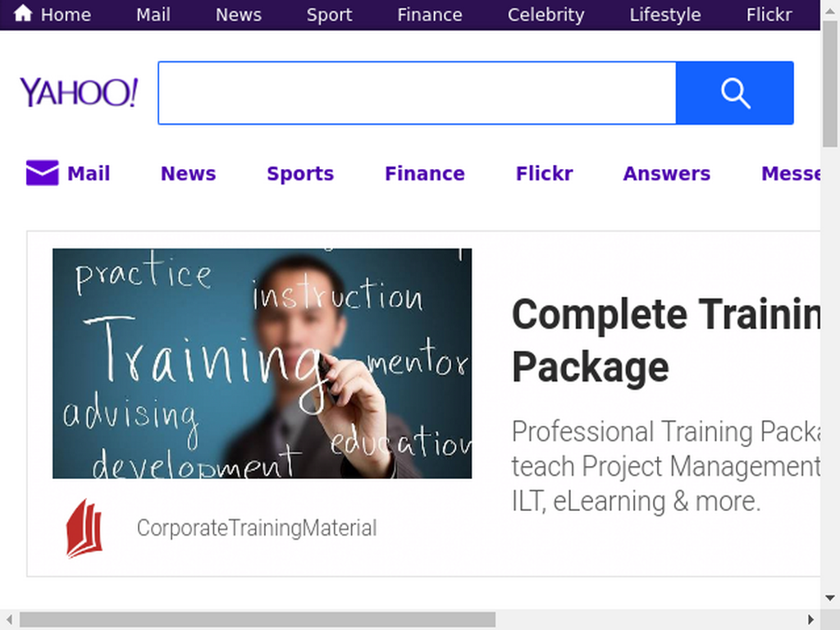Click the Mail link below the search box
Viewport: 840px width, 630px height.
pyautogui.click(x=89, y=174)
